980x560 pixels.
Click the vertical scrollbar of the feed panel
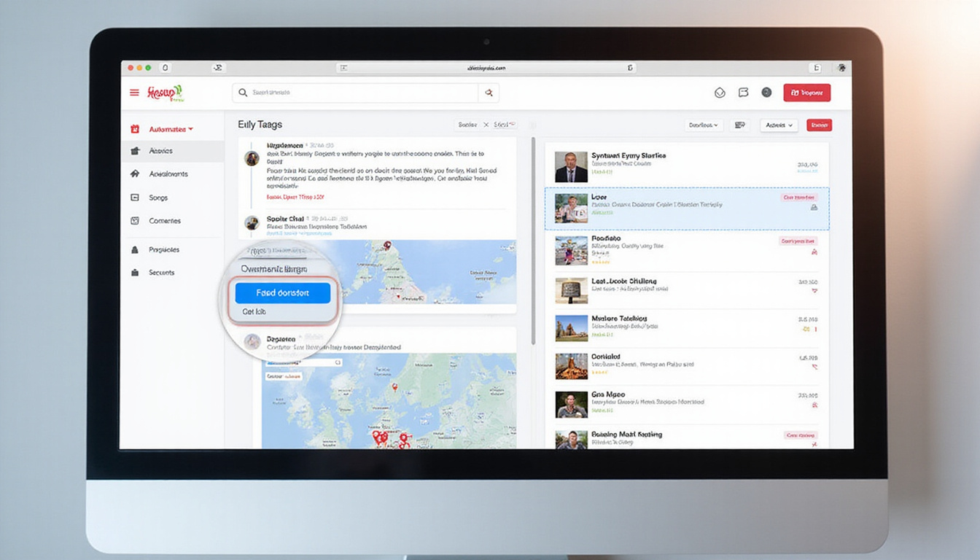tap(532, 241)
